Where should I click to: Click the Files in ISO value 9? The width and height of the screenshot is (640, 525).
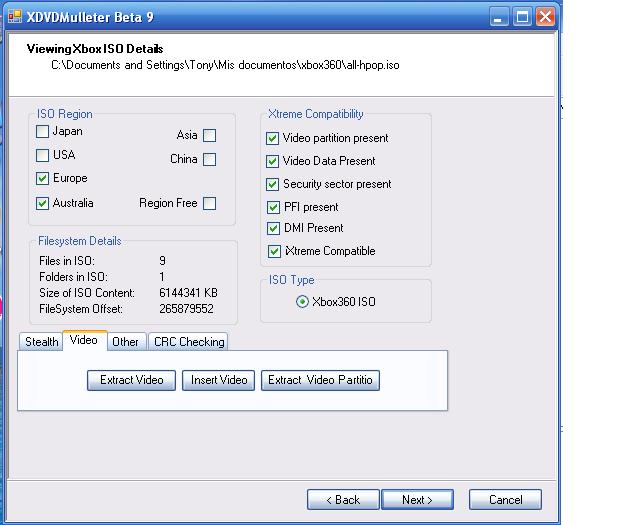pos(162,261)
